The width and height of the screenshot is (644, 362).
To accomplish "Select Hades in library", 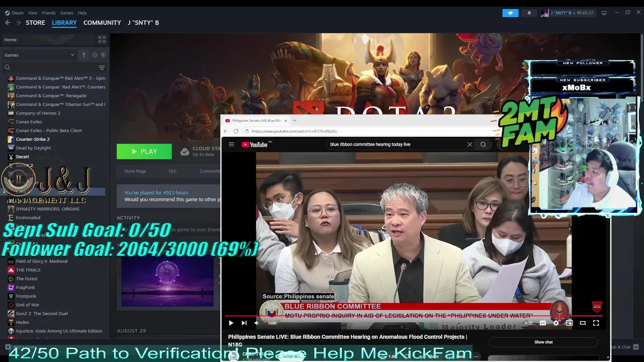I will 22,322.
